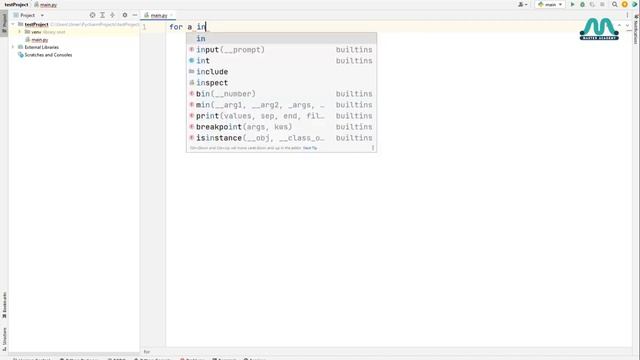This screenshot has width=640, height=360.
Task: Open editor tabs more options menu
Action: pyautogui.click(x=627, y=15)
